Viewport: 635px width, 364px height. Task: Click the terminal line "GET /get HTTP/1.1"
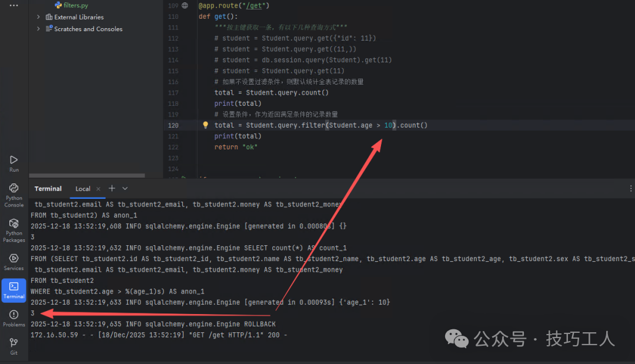[159, 335]
